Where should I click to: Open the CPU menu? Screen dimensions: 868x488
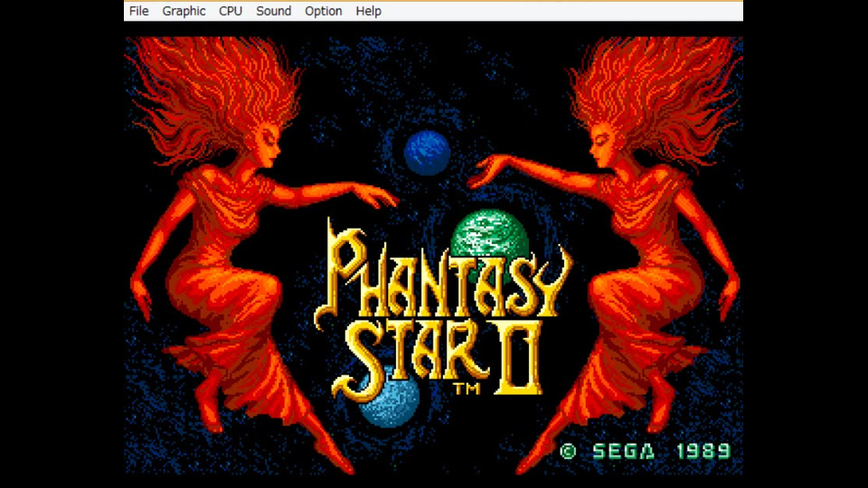231,11
